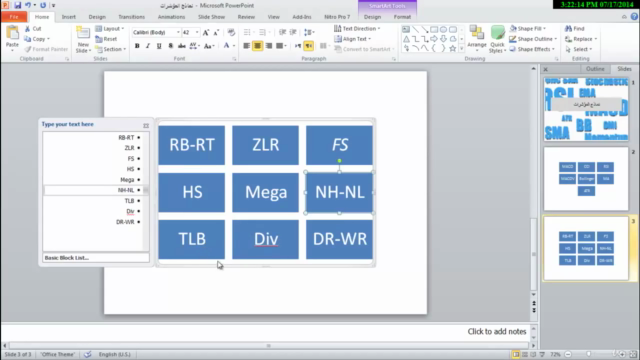Click the New Slide icon

[x=83, y=33]
